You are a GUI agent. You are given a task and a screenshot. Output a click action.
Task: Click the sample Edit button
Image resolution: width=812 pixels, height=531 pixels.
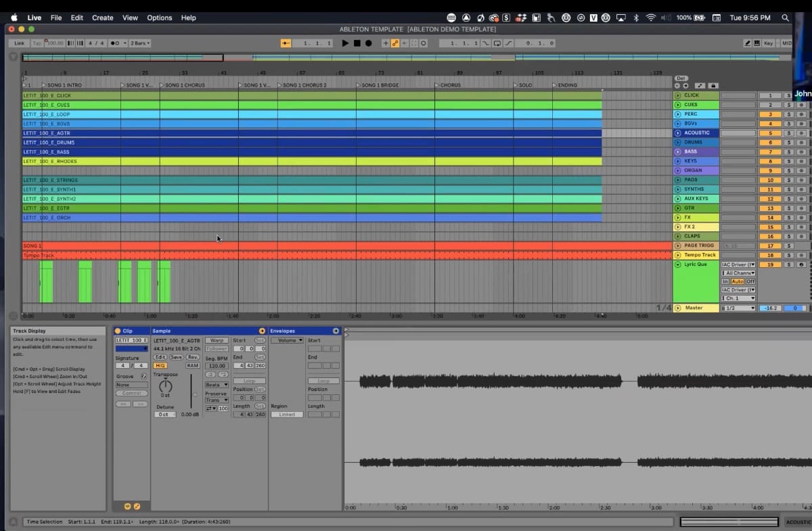pos(160,357)
